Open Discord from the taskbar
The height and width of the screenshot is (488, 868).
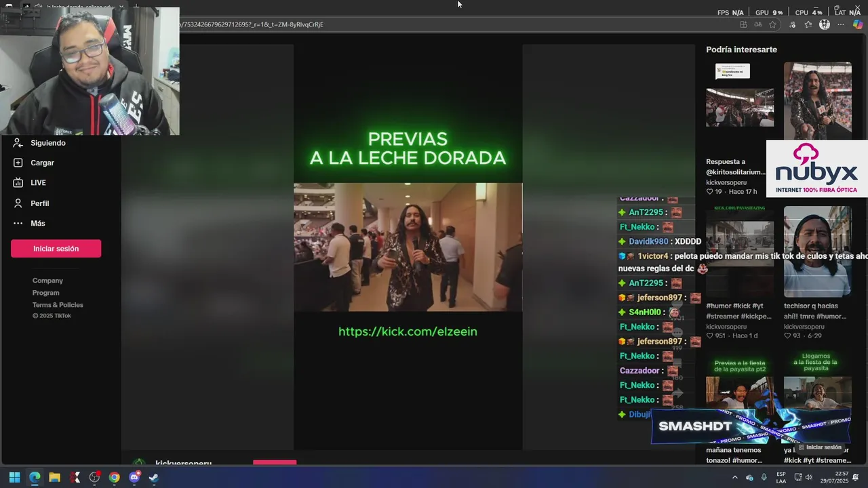(134, 477)
